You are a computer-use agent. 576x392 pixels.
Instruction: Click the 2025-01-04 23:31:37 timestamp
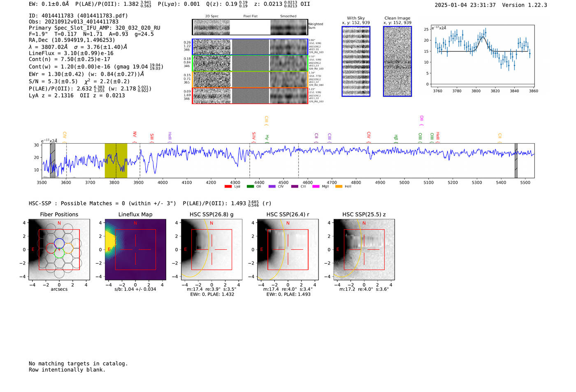tap(465, 5)
